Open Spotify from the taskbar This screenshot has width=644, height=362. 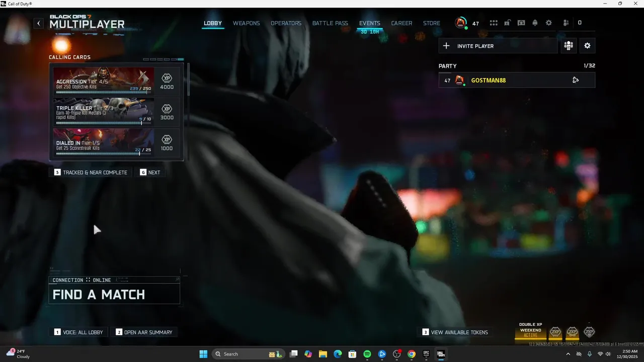coord(367,354)
